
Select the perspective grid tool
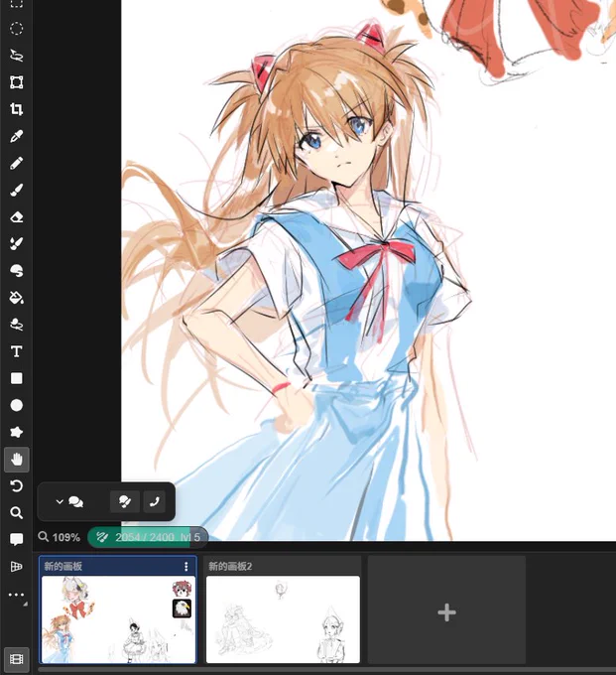coord(16,567)
